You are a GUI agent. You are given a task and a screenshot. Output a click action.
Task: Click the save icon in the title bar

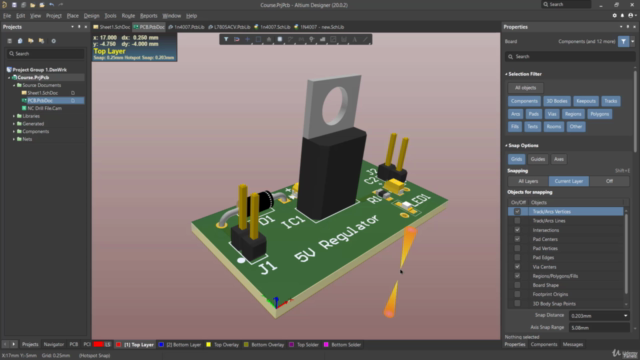pyautogui.click(x=14, y=5)
